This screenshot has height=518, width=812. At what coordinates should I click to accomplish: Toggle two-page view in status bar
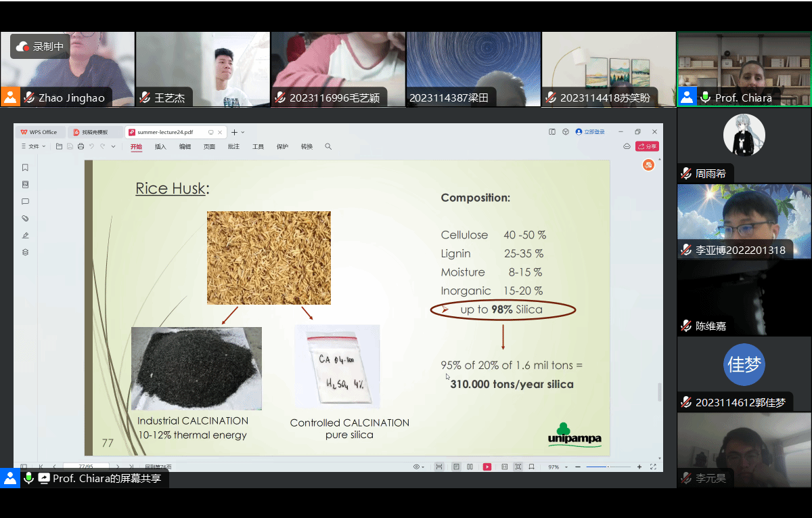pyautogui.click(x=470, y=467)
